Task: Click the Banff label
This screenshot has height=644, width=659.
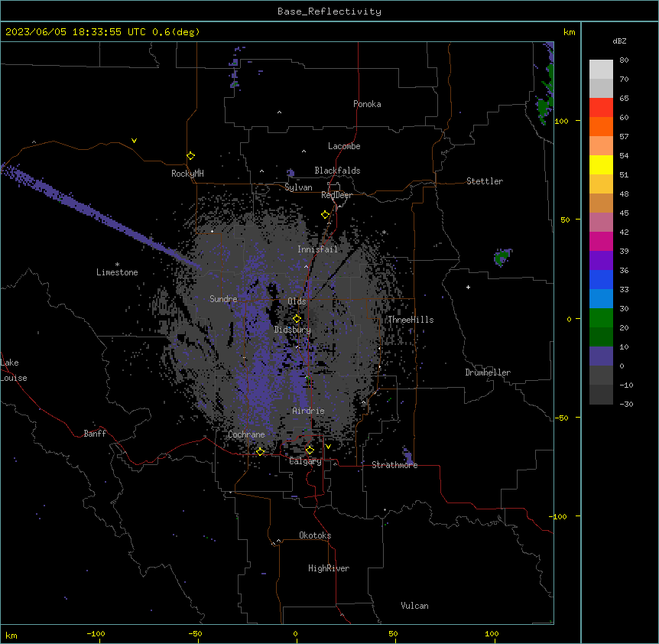Action: [x=95, y=434]
